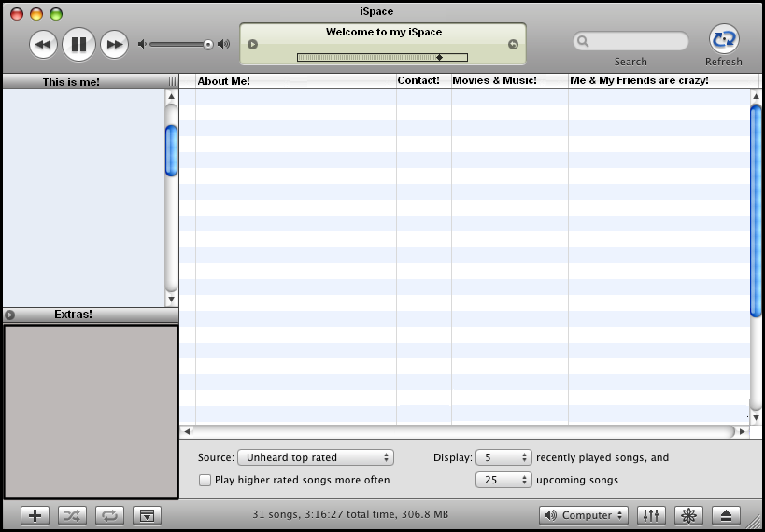Toggle the shuffle button
765x532 pixels.
click(72, 515)
